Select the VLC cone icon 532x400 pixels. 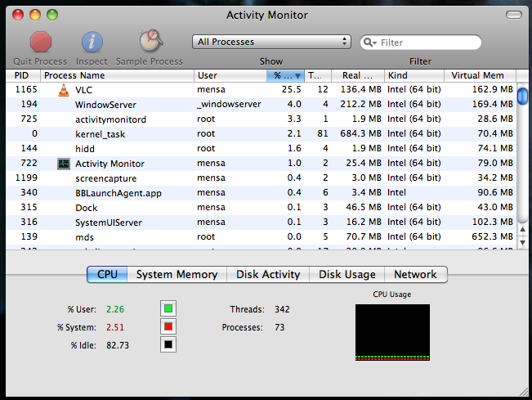coord(64,90)
